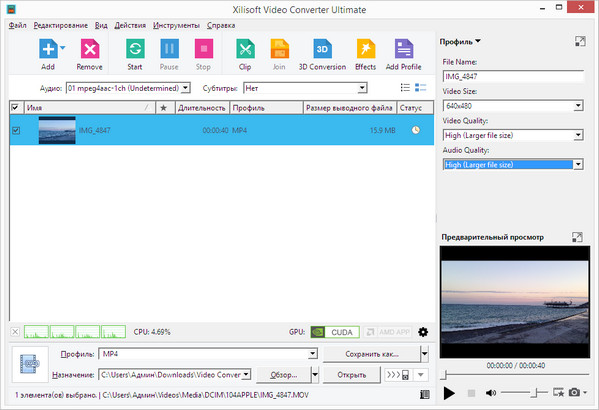599x410 pixels.
Task: Open the Сохранить как dropdown arrow
Action: click(424, 354)
